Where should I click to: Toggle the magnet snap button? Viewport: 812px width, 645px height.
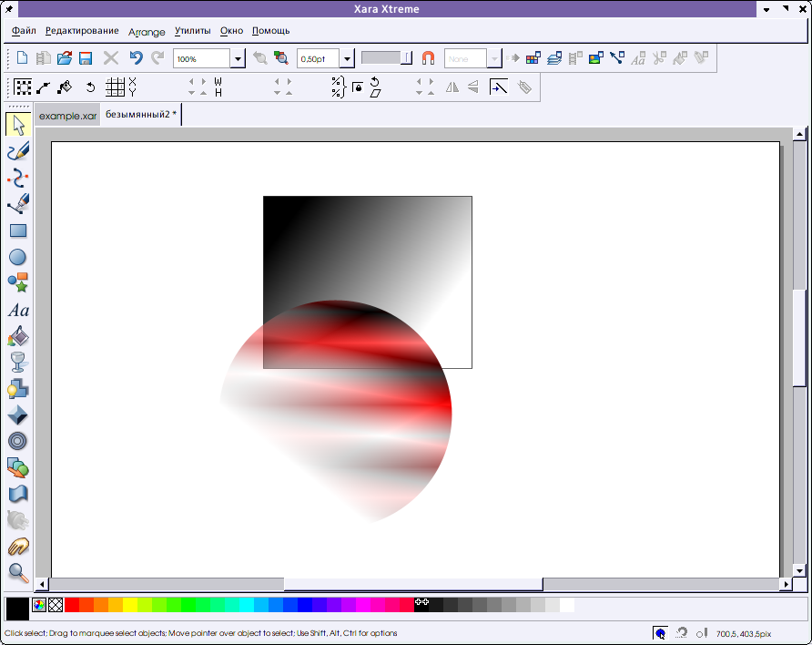coord(428,58)
